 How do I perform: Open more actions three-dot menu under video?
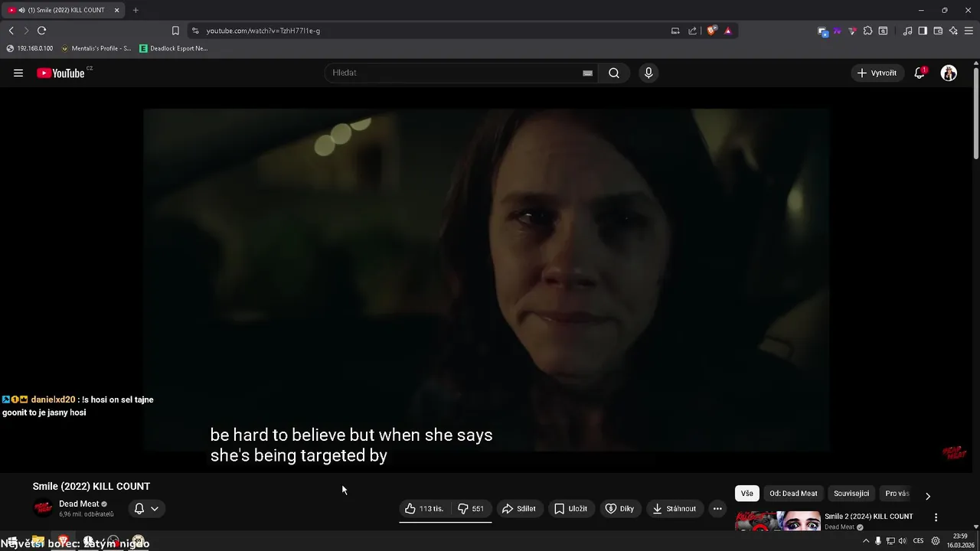click(717, 508)
